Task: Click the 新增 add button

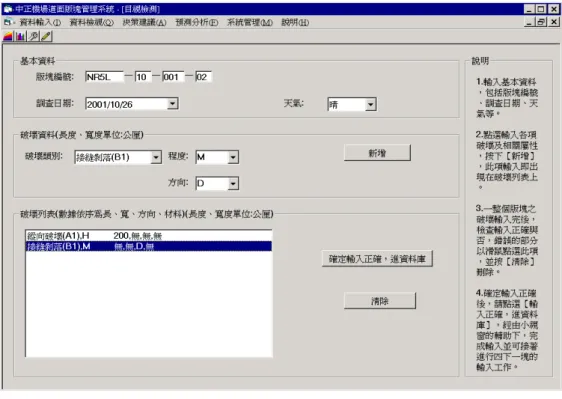Action: (377, 153)
